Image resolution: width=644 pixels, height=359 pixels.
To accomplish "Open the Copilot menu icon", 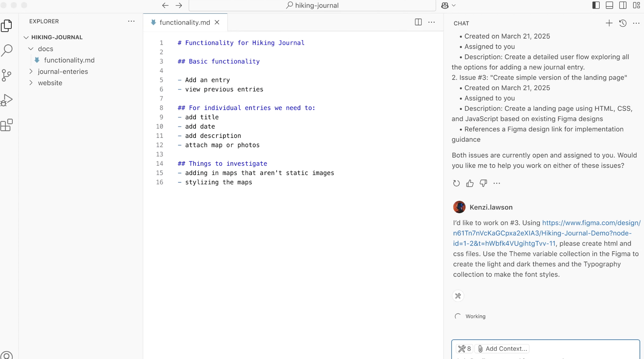I will pos(445,6).
